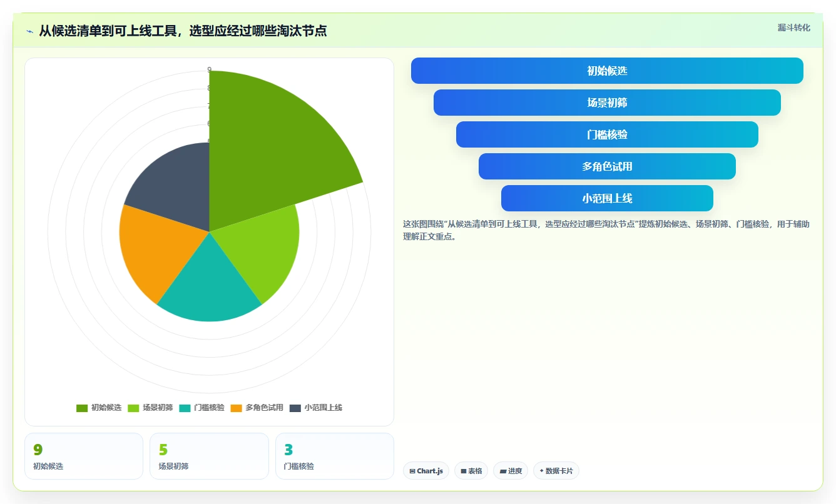Image resolution: width=836 pixels, height=504 pixels.
Task: Toggle the 场景初筛 legend entry
Action: click(150, 408)
